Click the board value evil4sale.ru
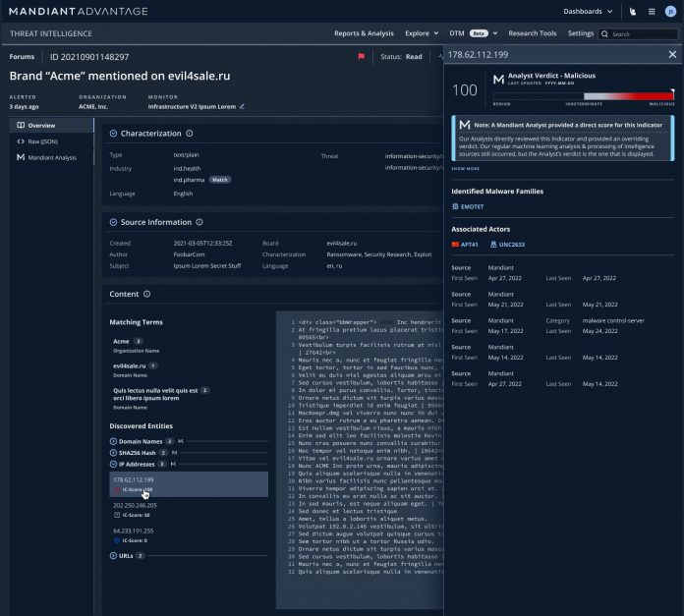Image resolution: width=684 pixels, height=616 pixels. (x=342, y=244)
